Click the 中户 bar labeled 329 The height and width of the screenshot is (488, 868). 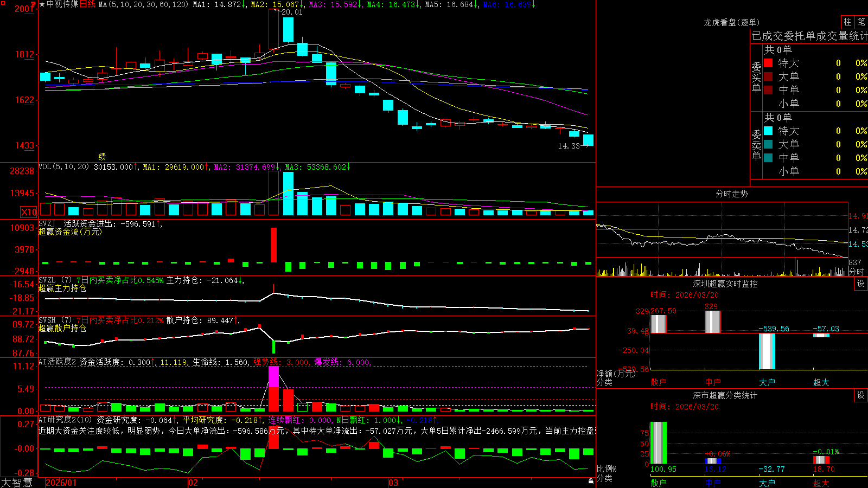713,322
